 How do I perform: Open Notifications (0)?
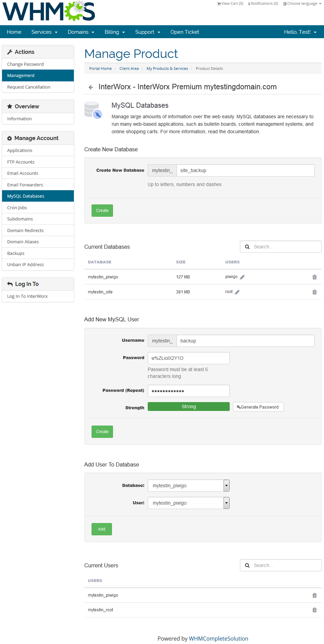[x=263, y=3]
